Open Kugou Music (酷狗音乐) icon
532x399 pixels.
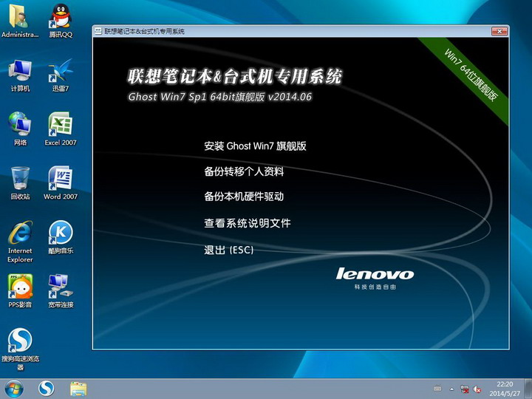(x=61, y=234)
